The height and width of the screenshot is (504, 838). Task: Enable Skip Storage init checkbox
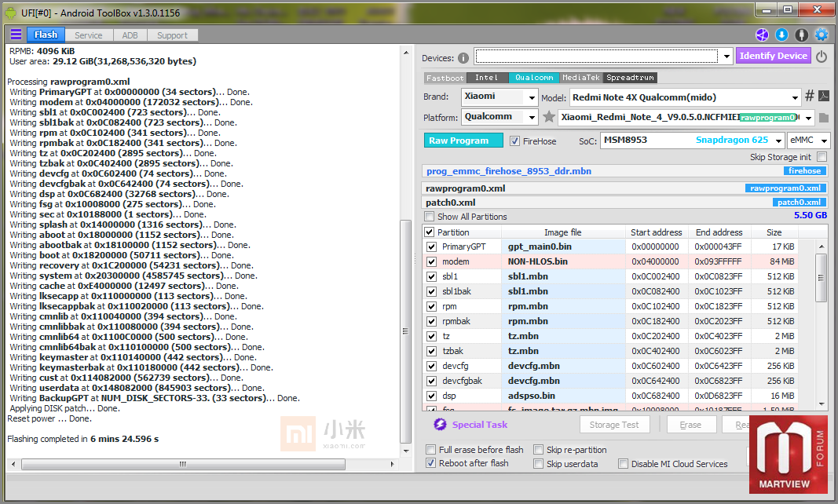[822, 156]
